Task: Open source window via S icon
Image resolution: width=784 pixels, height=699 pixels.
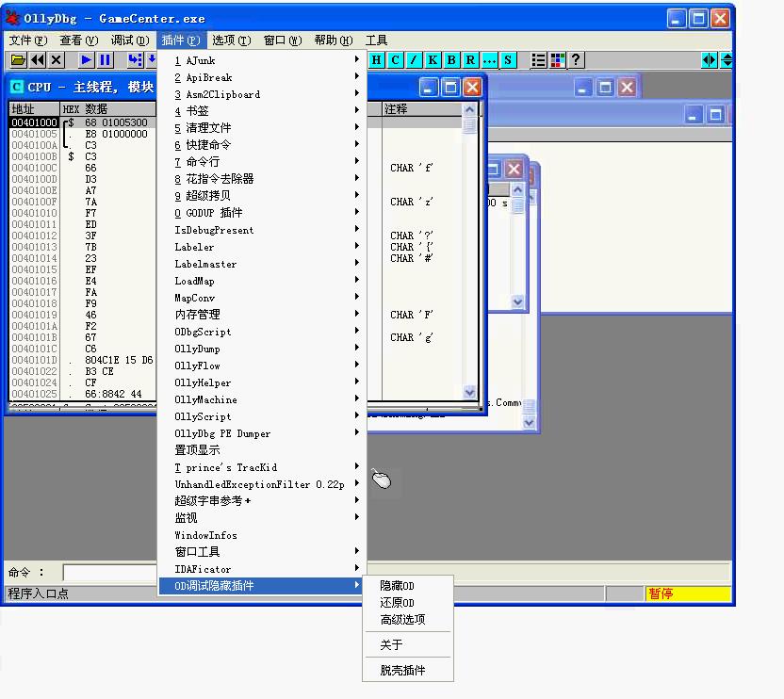Action: [x=508, y=60]
